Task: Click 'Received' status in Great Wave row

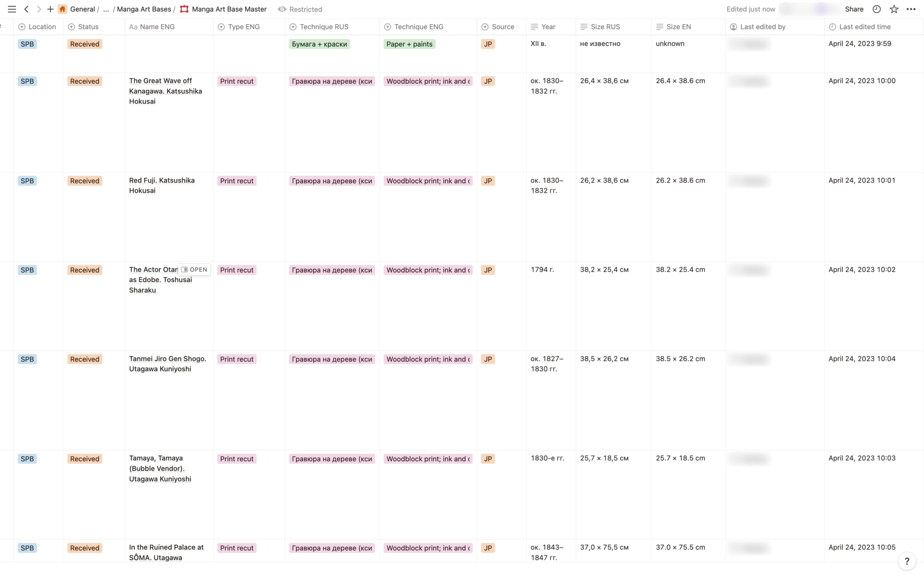Action: [85, 81]
